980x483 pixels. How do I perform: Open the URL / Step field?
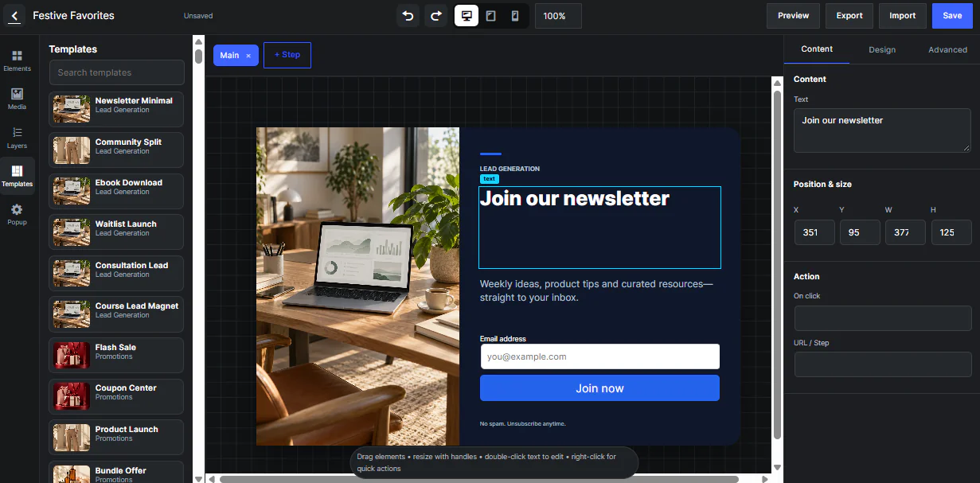pyautogui.click(x=883, y=364)
